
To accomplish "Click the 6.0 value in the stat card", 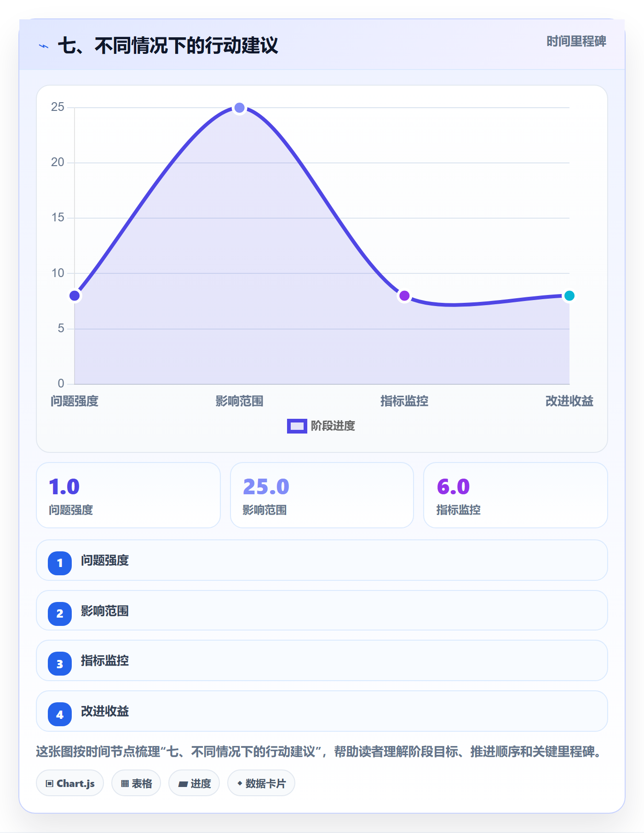I will pos(453,486).
